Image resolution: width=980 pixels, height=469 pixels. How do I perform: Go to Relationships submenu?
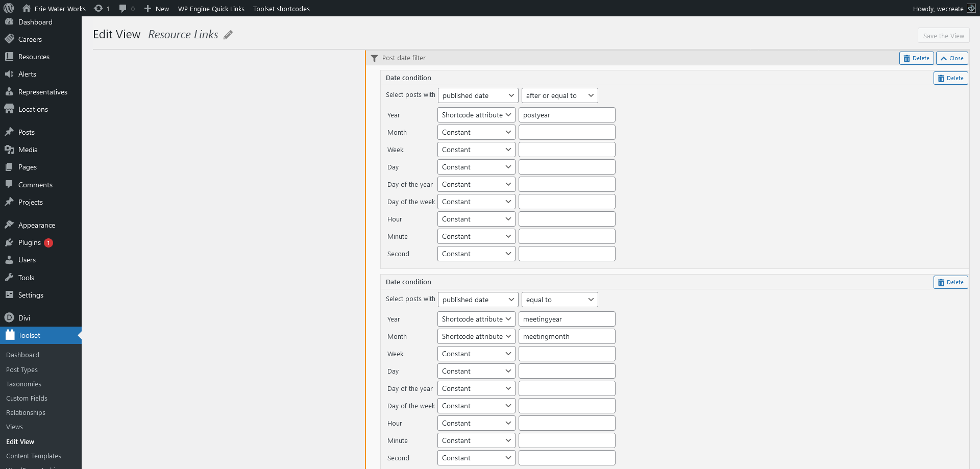click(x=26, y=412)
